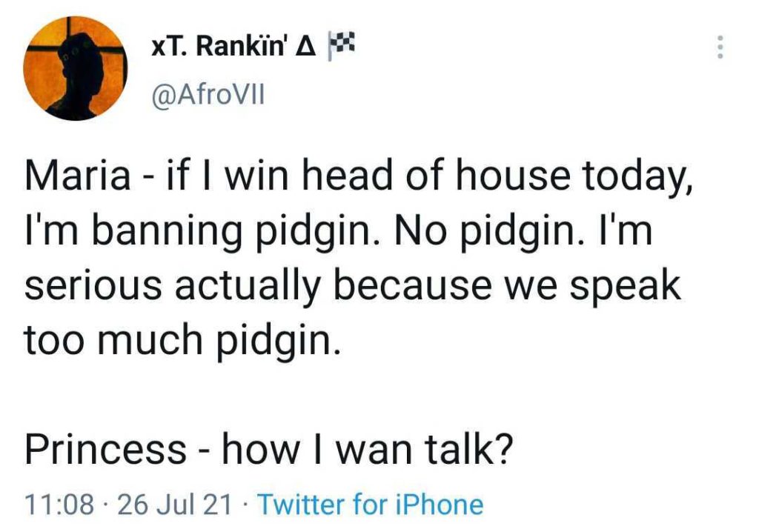Click the 'too much pidgin.' line
The image size is (759, 532).
[182, 340]
